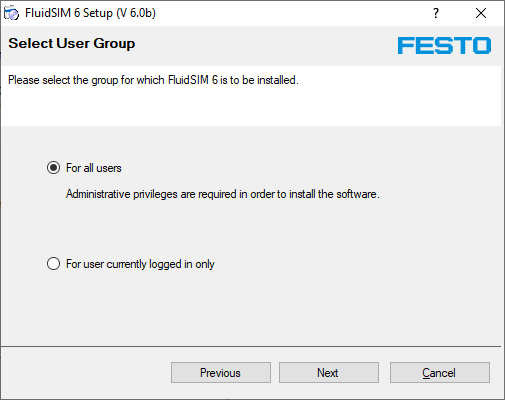505x400 pixels.
Task: Click the FluidSIM setup icon in title bar
Action: coord(11,13)
